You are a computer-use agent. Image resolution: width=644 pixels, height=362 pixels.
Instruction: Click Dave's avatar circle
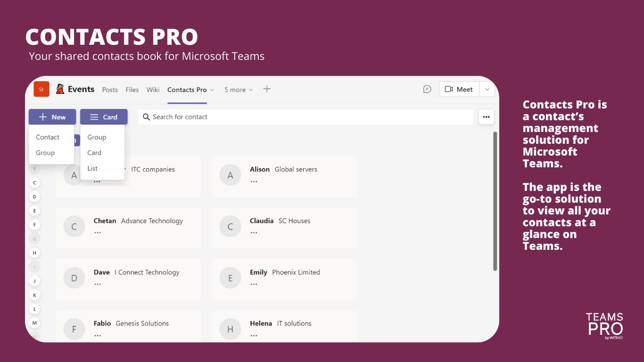(x=74, y=278)
